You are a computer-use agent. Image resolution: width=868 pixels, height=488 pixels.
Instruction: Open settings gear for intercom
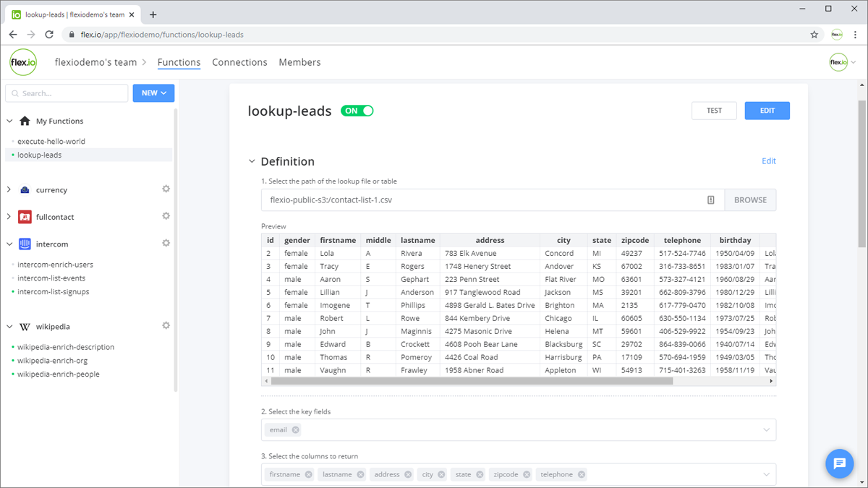click(x=166, y=244)
